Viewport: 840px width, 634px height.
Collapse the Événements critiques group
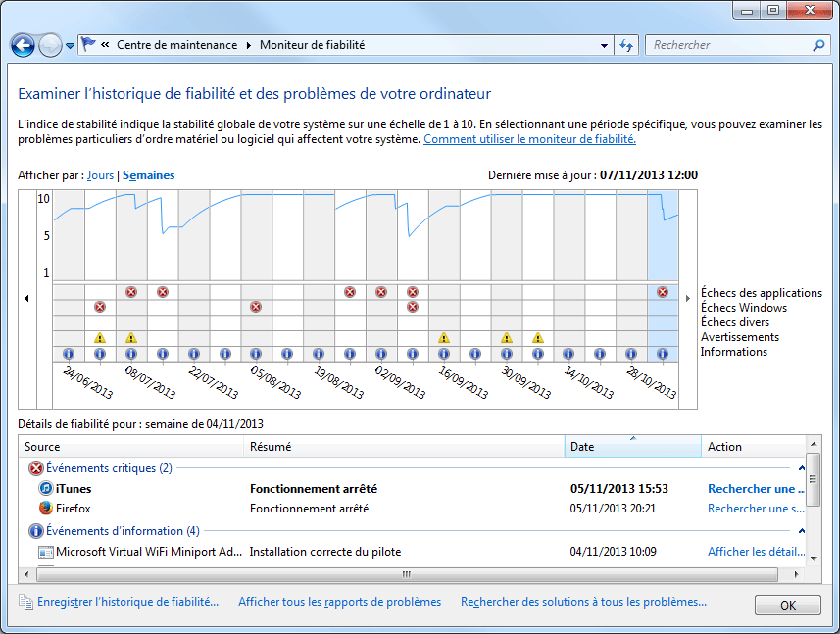pos(802,468)
